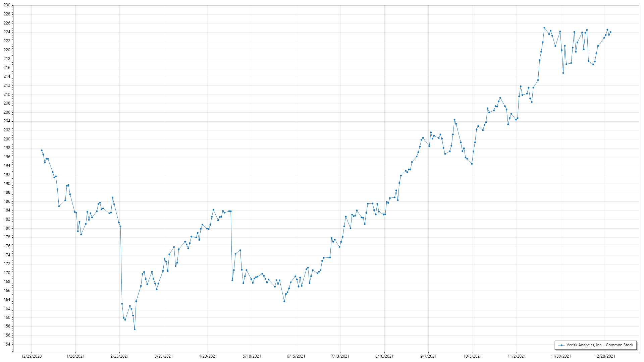The width and height of the screenshot is (644, 362).
Task: Click the 5/18/2021 x-axis date label
Action: click(252, 356)
